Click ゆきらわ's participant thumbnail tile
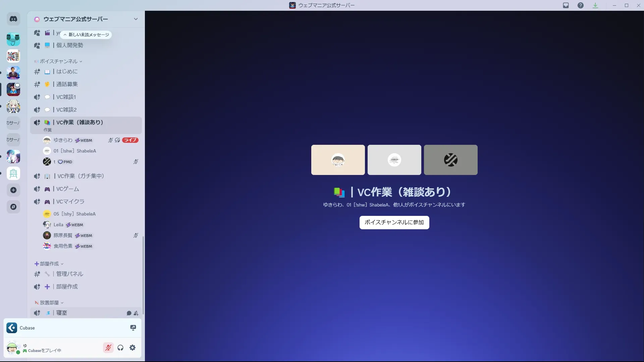The image size is (644, 362). pyautogui.click(x=338, y=160)
